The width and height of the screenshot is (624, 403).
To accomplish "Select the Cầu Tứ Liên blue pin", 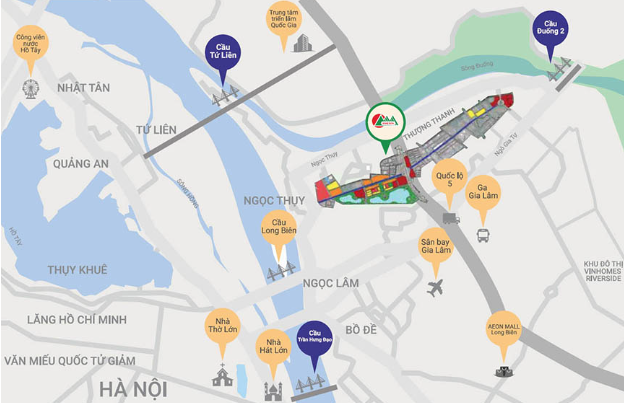I will tap(223, 58).
